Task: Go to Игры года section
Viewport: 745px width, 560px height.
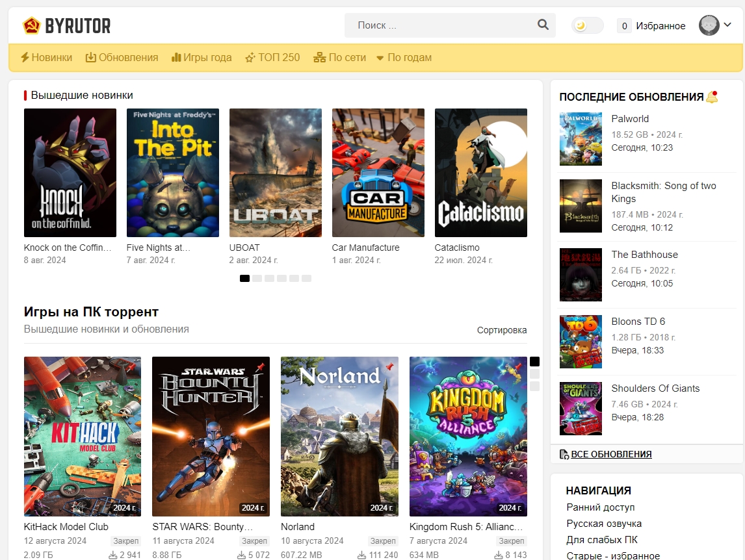Action: (x=202, y=57)
